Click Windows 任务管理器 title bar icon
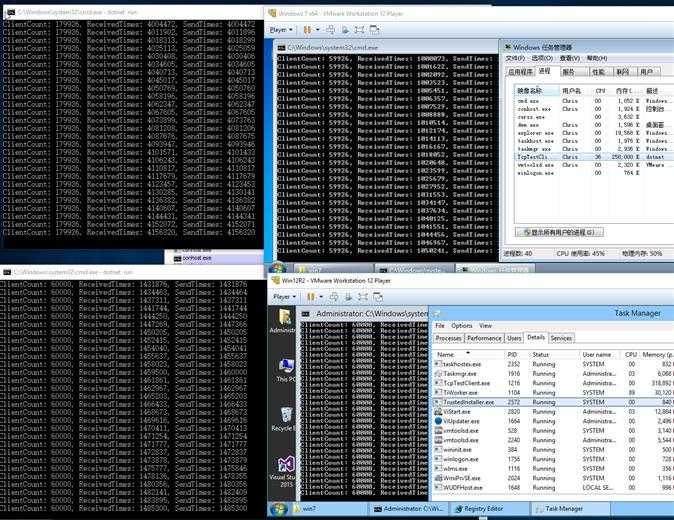This screenshot has width=674, height=520. click(x=508, y=47)
